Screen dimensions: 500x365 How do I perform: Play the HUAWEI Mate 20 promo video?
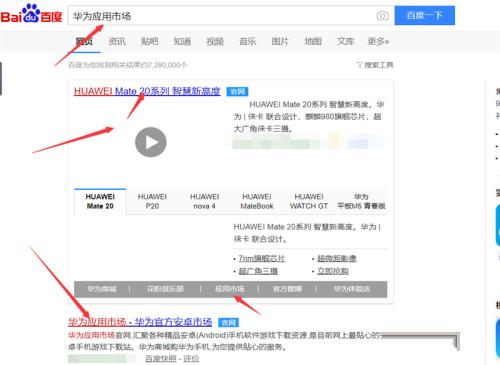(x=151, y=142)
